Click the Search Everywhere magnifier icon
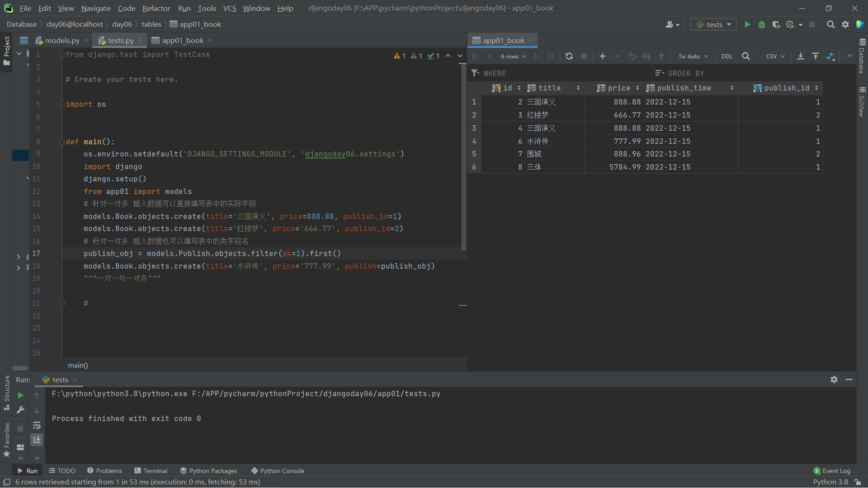Image resolution: width=868 pixels, height=488 pixels. pos(830,24)
